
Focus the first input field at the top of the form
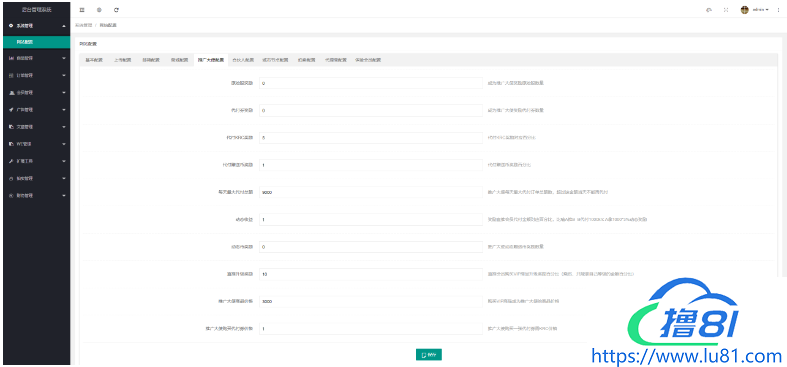371,83
